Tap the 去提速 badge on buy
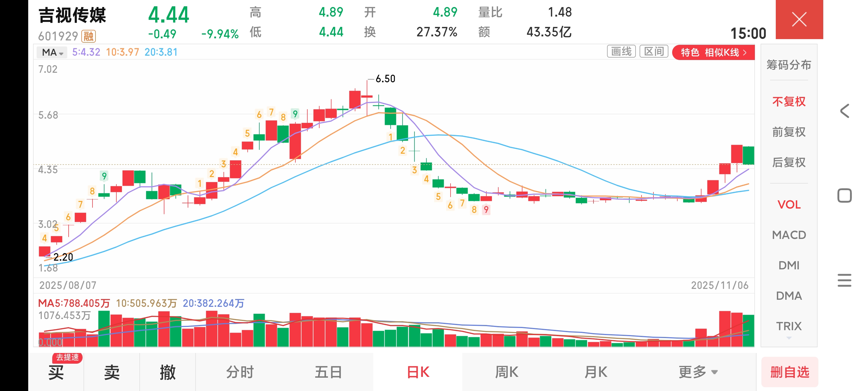The image size is (868, 391). [67, 357]
